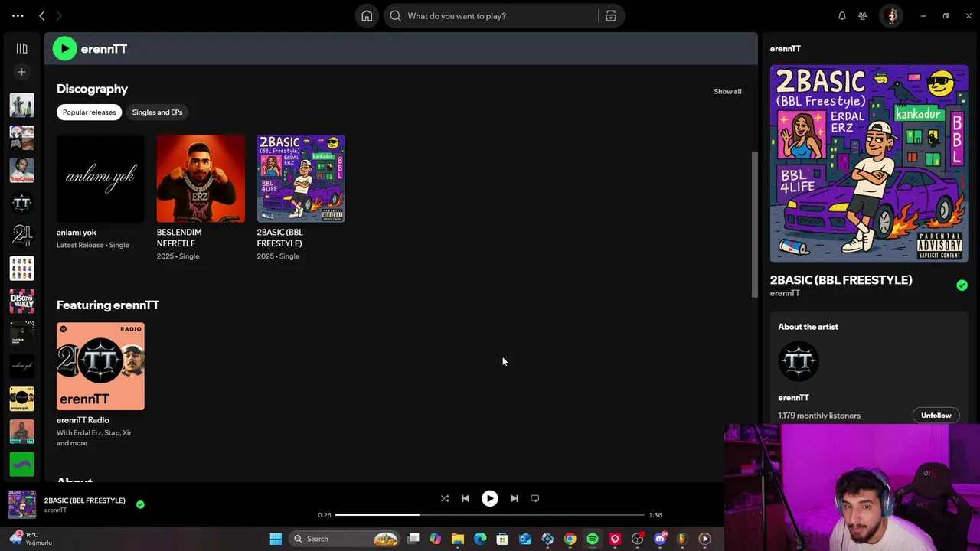Click the About the artist heading
This screenshot has width=980, height=551.
pos(808,327)
